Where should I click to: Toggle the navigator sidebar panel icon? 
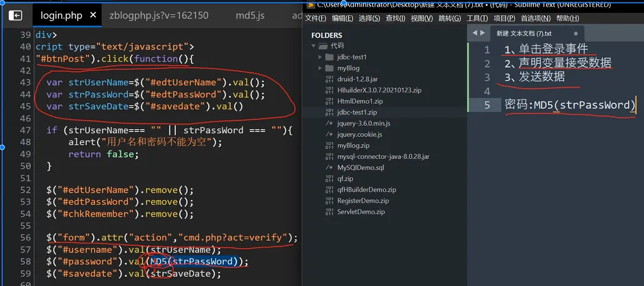(15, 15)
